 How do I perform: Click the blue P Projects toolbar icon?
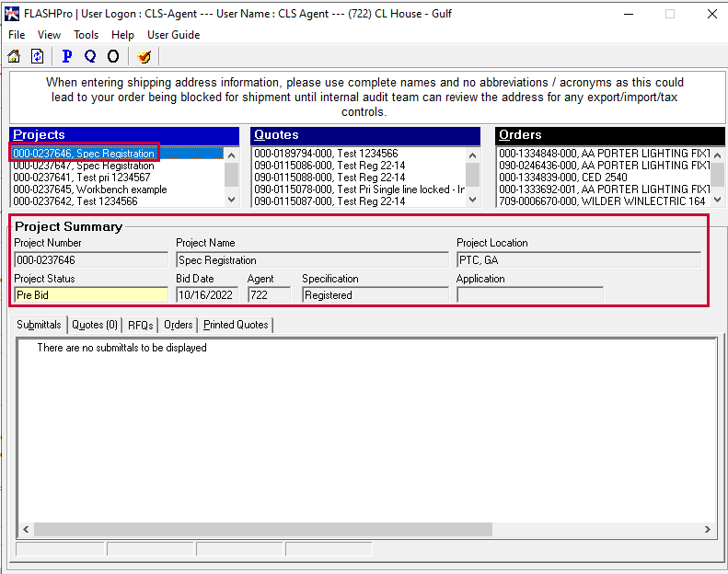tap(66, 56)
